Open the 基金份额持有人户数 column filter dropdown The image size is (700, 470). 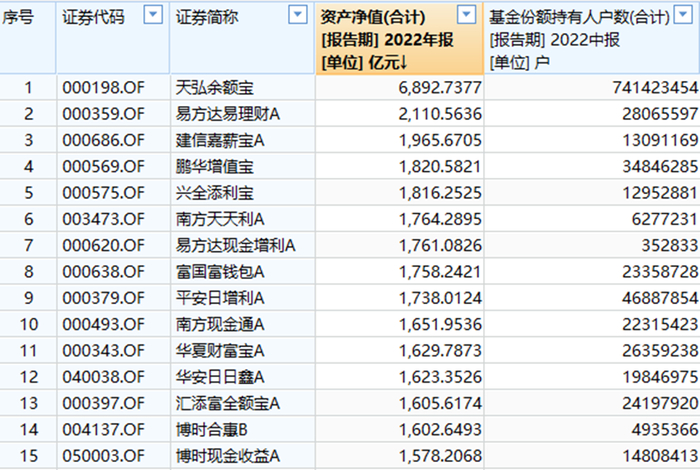683,15
